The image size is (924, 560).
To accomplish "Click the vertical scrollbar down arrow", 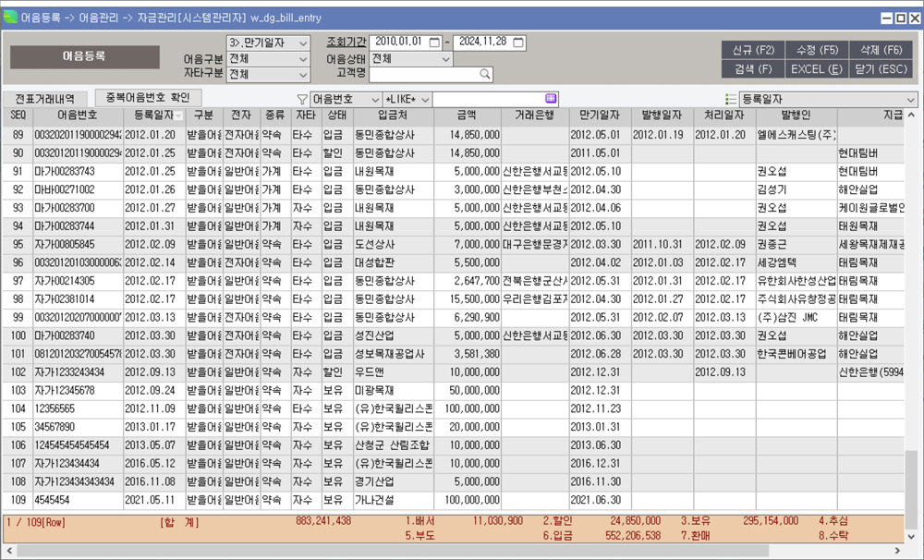I will [x=911, y=537].
